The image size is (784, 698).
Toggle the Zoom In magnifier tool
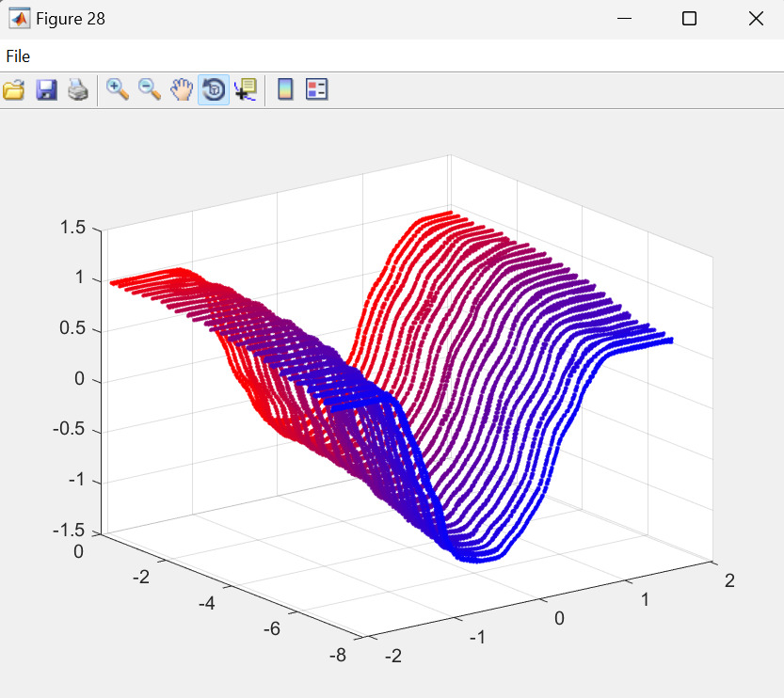pyautogui.click(x=118, y=90)
